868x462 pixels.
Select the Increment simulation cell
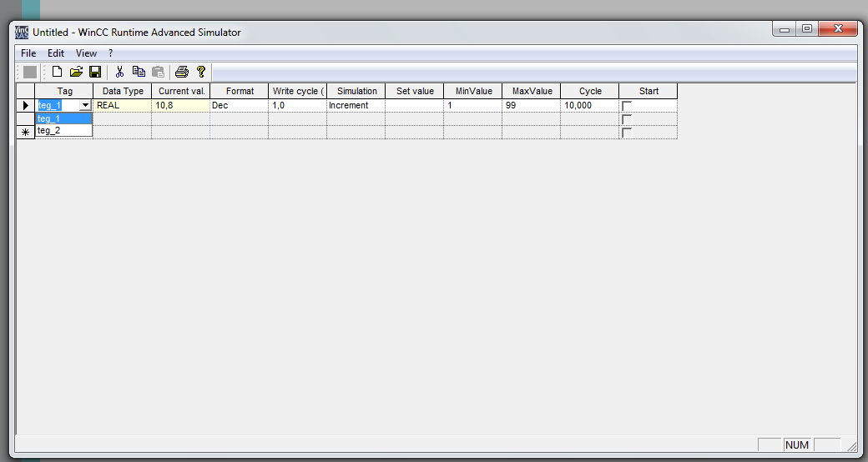click(x=356, y=105)
